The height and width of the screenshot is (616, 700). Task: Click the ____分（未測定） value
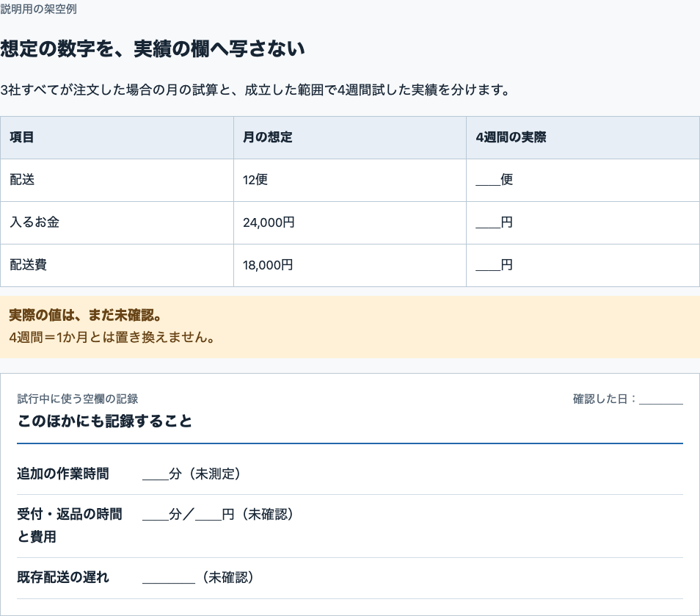pyautogui.click(x=192, y=474)
